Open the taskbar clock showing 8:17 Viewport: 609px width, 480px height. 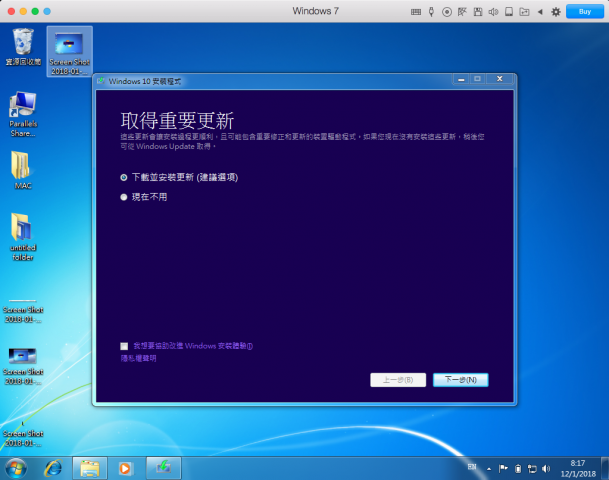(x=578, y=468)
